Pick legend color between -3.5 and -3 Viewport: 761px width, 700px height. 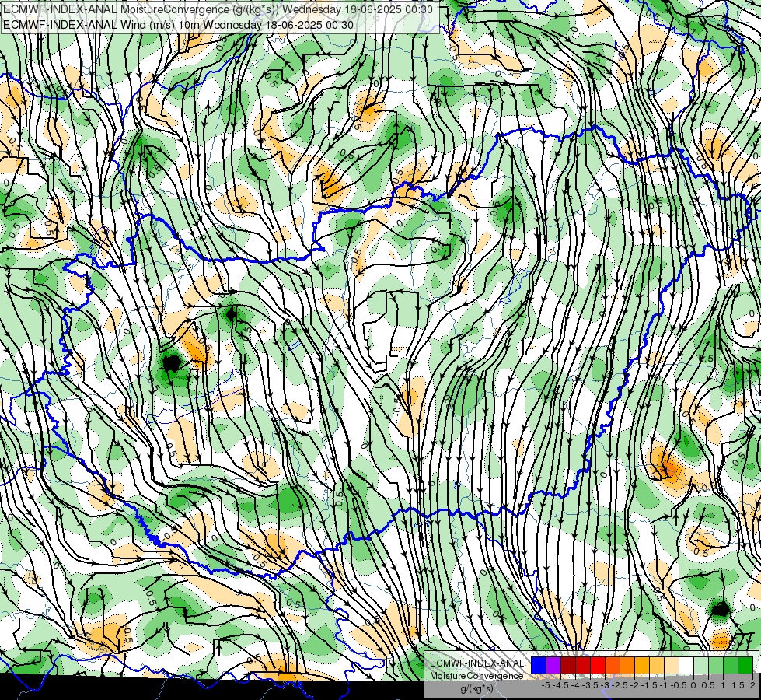point(598,665)
